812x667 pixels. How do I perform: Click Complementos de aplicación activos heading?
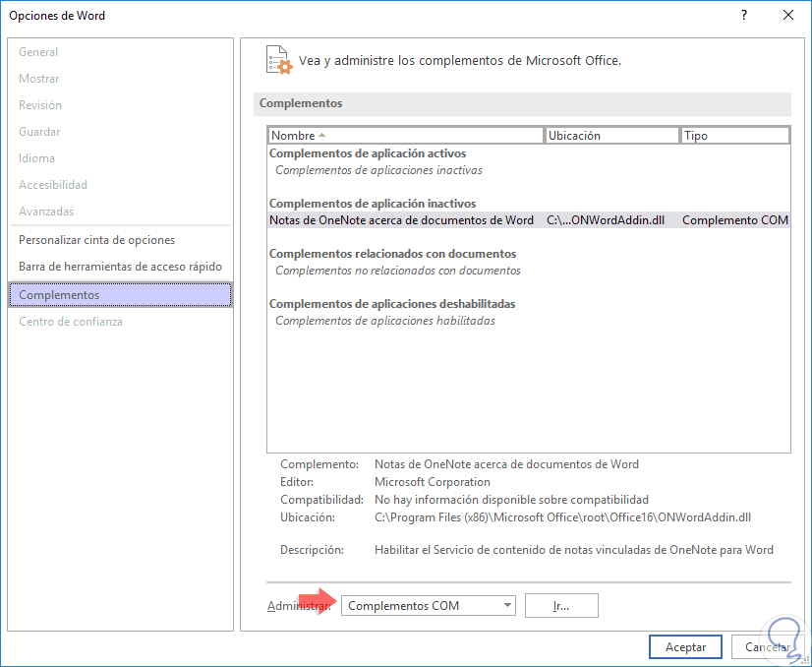(368, 153)
